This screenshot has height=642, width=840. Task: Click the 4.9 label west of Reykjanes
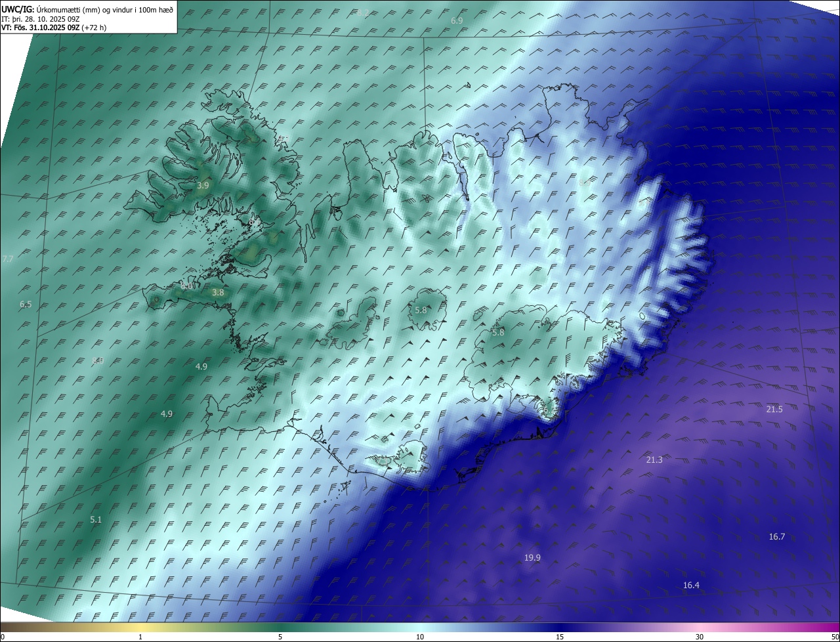point(167,414)
